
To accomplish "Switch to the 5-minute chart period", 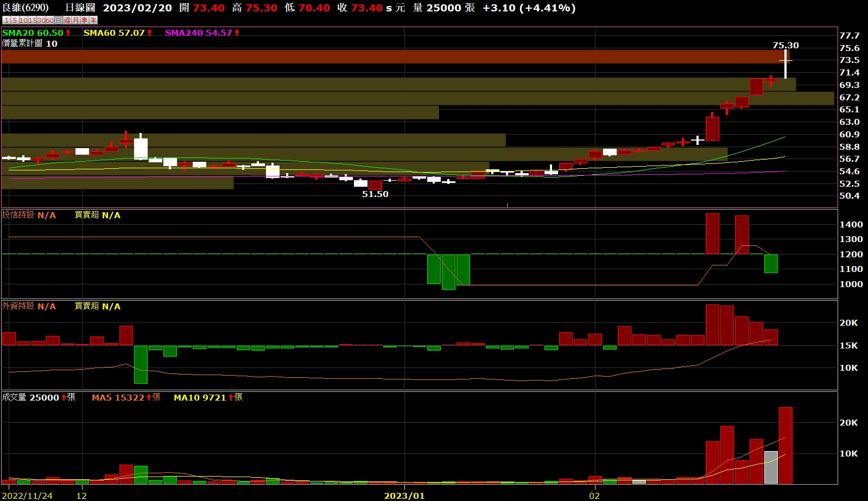I will (15, 20).
